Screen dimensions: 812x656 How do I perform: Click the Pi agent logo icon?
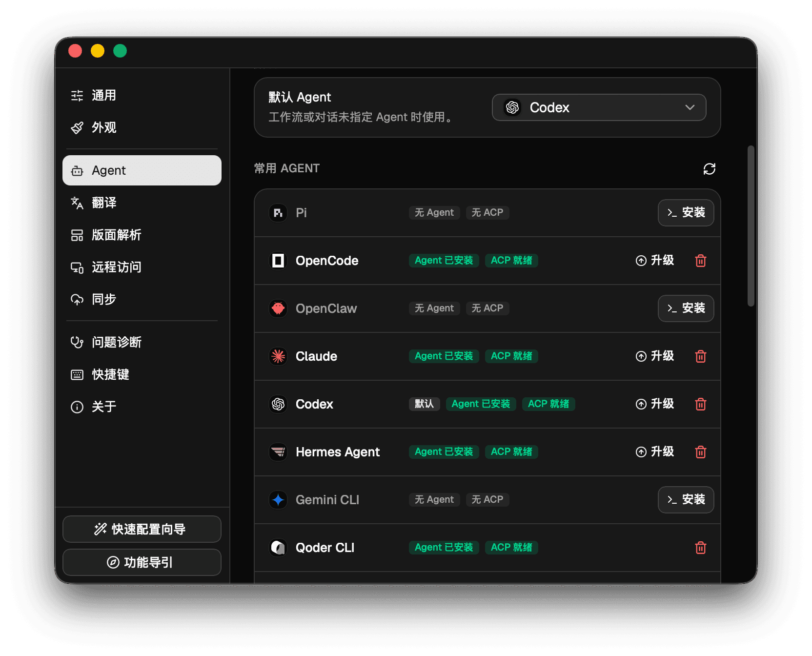tap(278, 213)
